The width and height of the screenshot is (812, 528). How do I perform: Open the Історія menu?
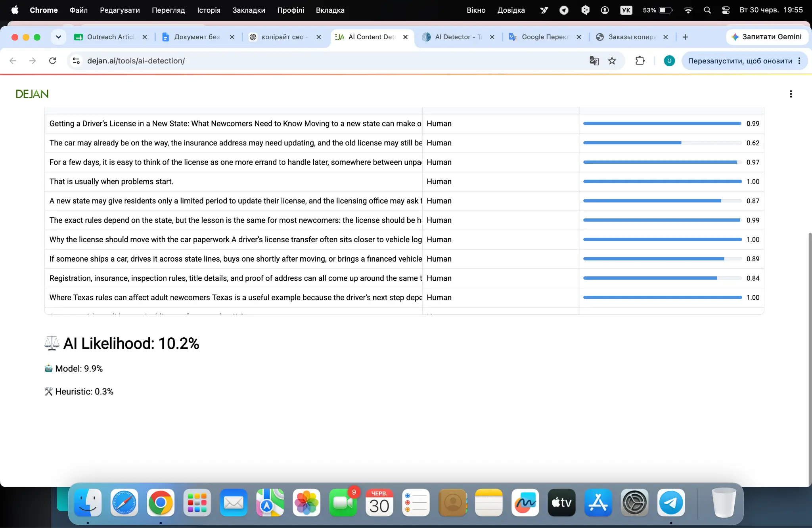click(x=209, y=10)
